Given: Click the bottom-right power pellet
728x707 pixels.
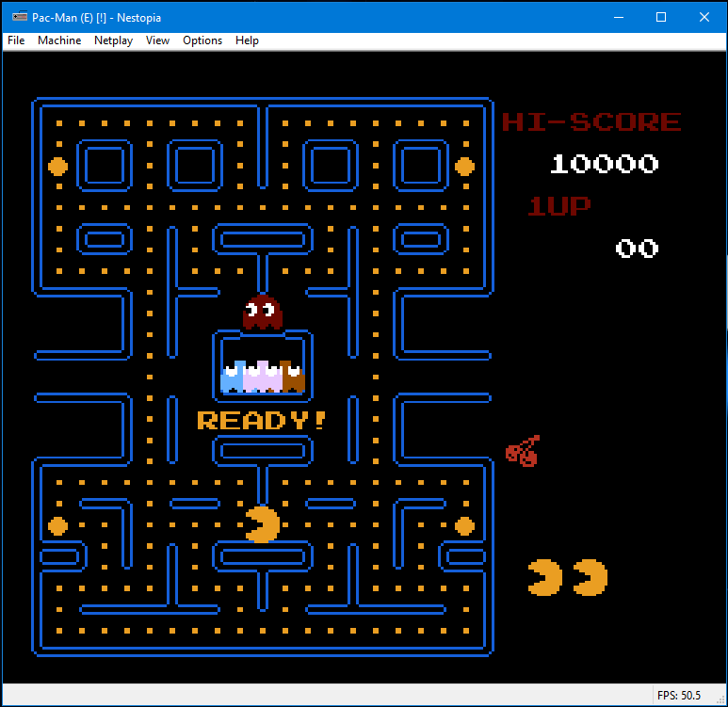Looking at the screenshot, I should (464, 526).
